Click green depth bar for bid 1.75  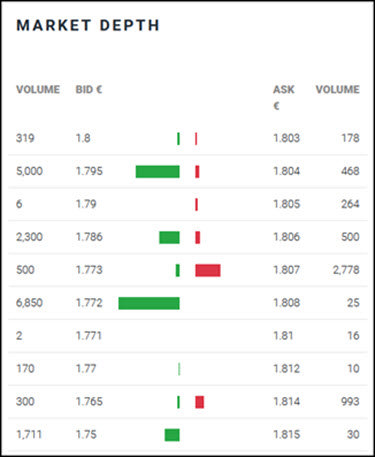tap(172, 435)
